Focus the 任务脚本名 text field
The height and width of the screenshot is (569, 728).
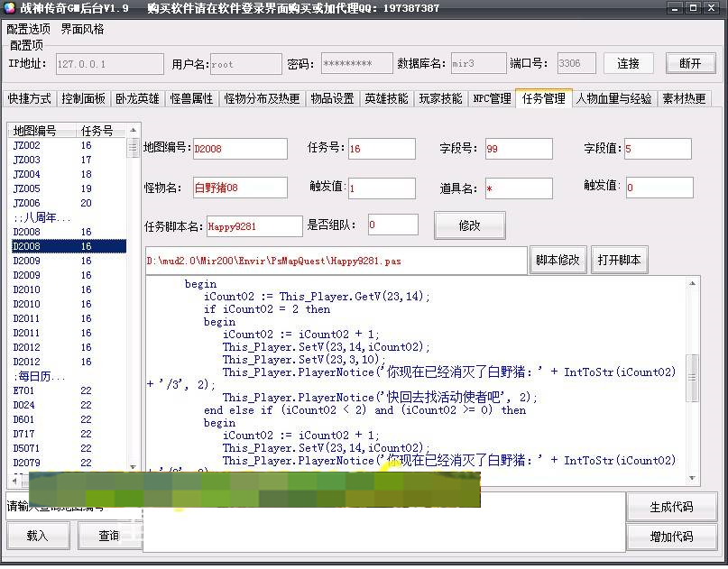click(x=254, y=225)
